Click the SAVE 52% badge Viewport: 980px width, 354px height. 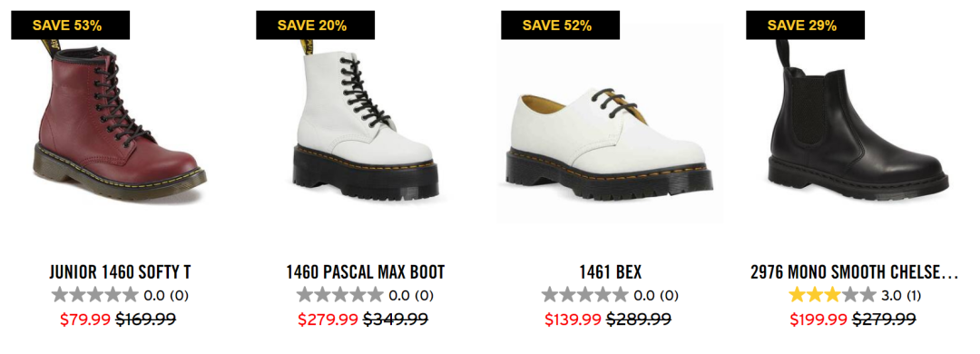pos(560,25)
